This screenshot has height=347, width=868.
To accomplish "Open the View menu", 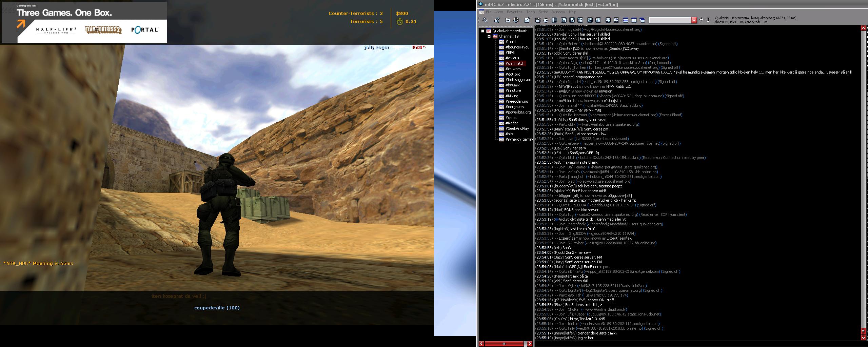I will pyautogui.click(x=499, y=12).
